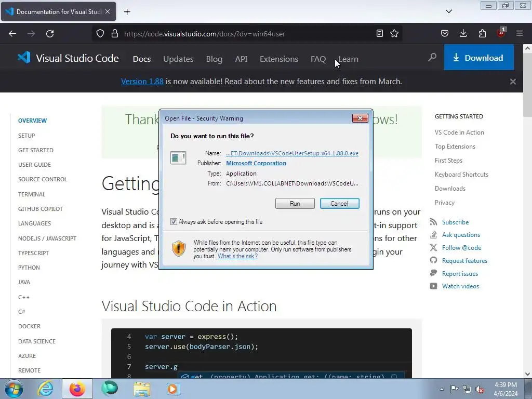Viewport: 532px width, 399px height.
Task: Click Cancel in the security warning
Action: (339, 203)
